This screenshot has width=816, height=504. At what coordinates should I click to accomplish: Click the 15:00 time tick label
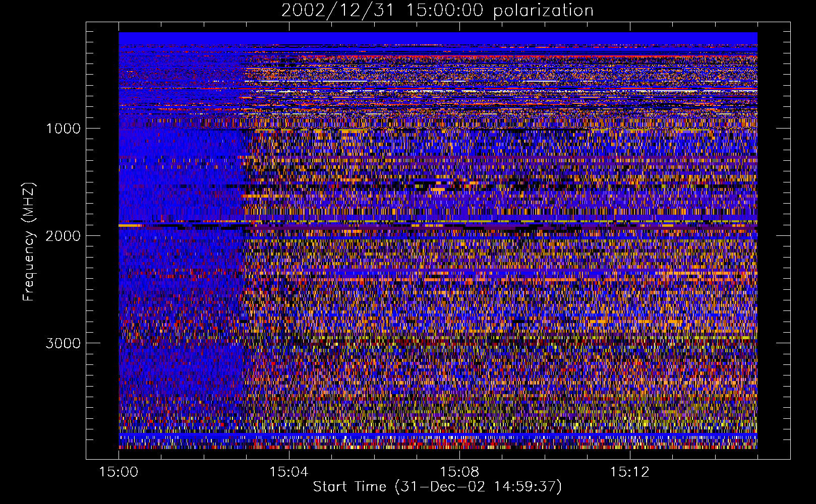click(119, 472)
